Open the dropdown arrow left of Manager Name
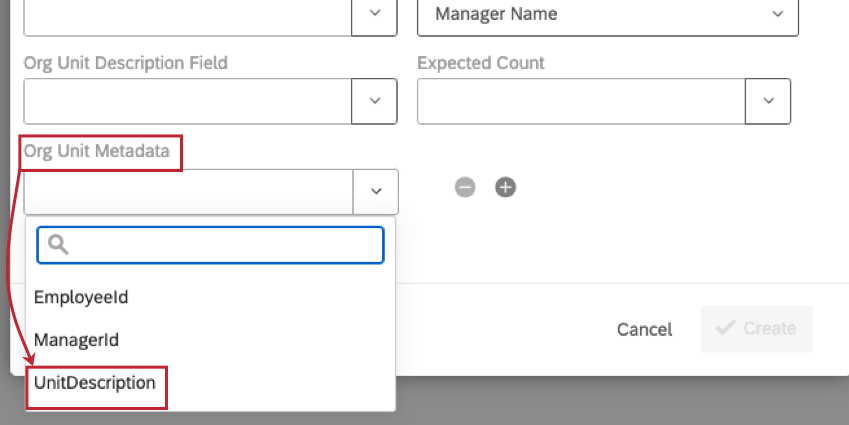Viewport: 849px width, 425px height. pyautogui.click(x=375, y=14)
